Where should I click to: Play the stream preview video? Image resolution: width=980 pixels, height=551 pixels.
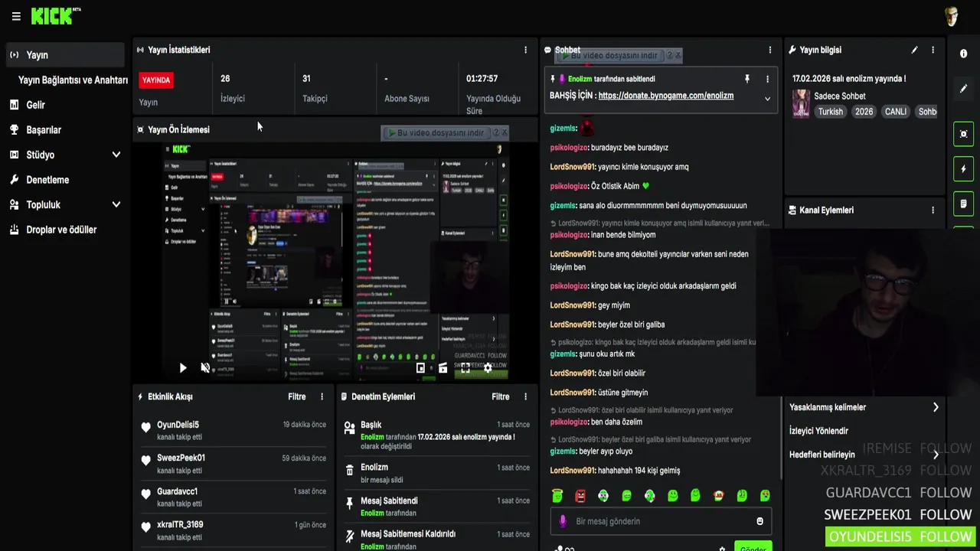182,368
